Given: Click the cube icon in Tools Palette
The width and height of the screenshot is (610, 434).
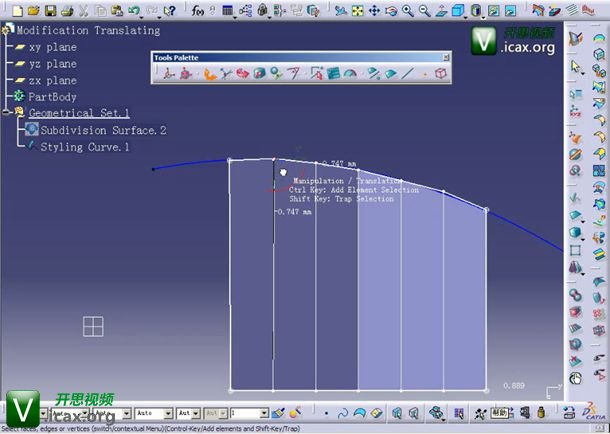Looking at the screenshot, I should [440, 73].
